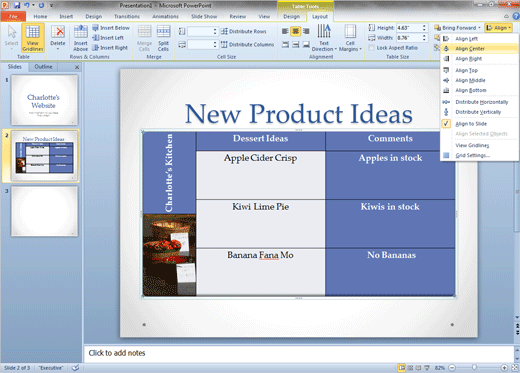The height and width of the screenshot is (373, 520).
Task: Open the Cell Margins icon
Action: 350,38
